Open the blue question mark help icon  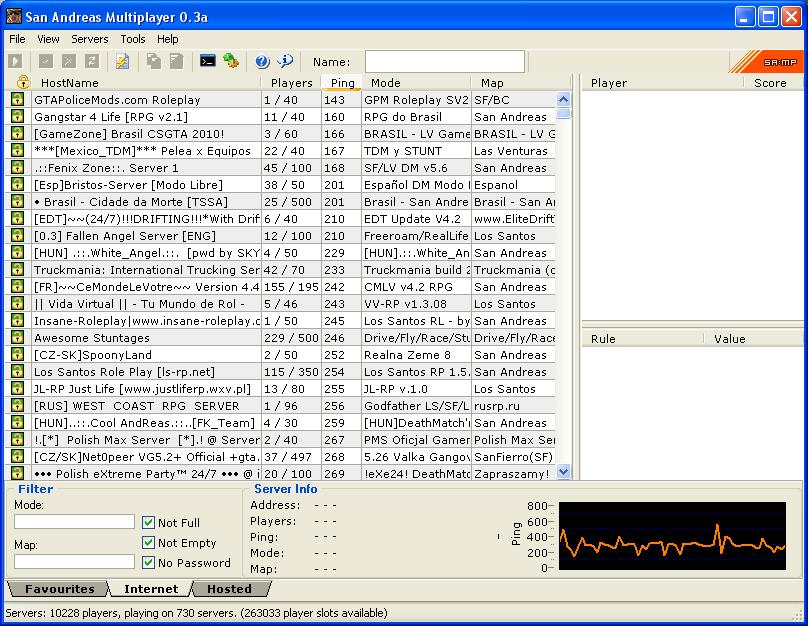262,61
